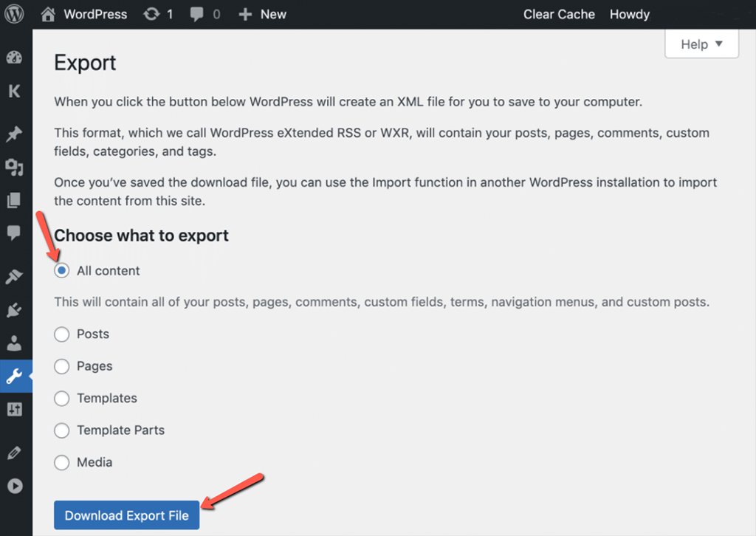This screenshot has height=536, width=756.
Task: Select the Media export option
Action: click(x=61, y=462)
